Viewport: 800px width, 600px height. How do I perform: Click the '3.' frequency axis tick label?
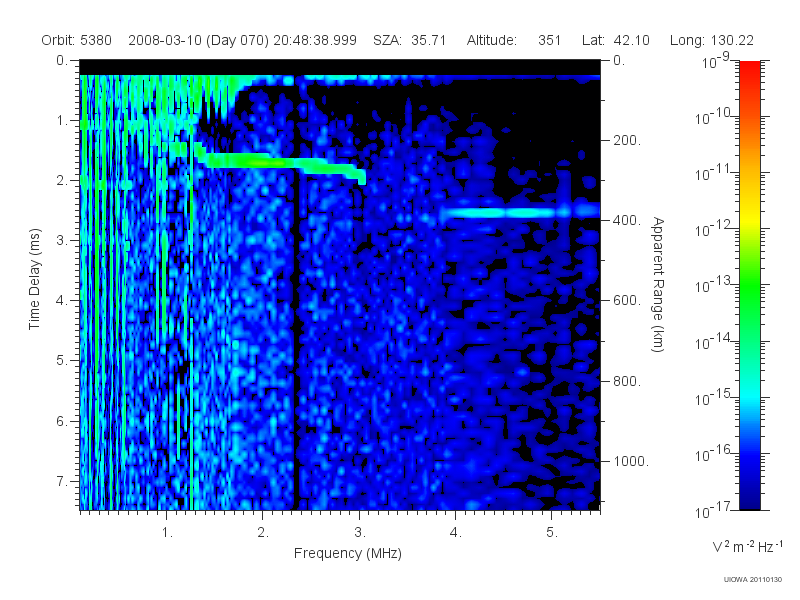point(360,533)
